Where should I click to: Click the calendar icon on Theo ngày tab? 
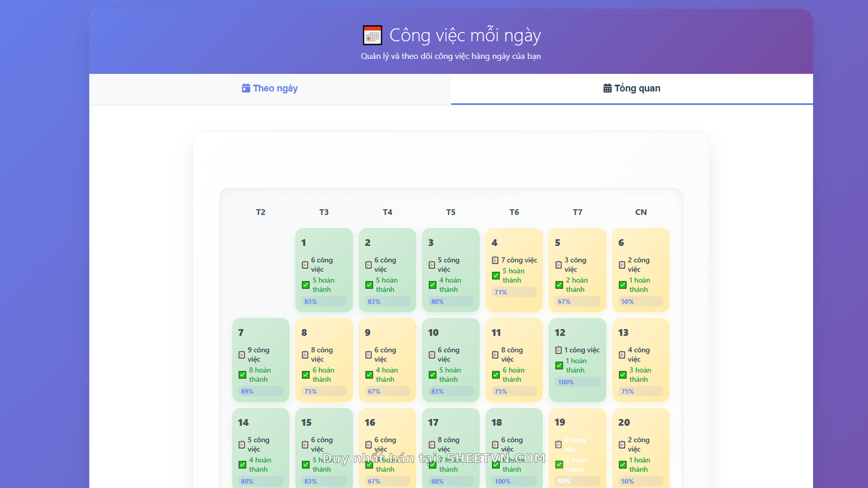point(246,88)
